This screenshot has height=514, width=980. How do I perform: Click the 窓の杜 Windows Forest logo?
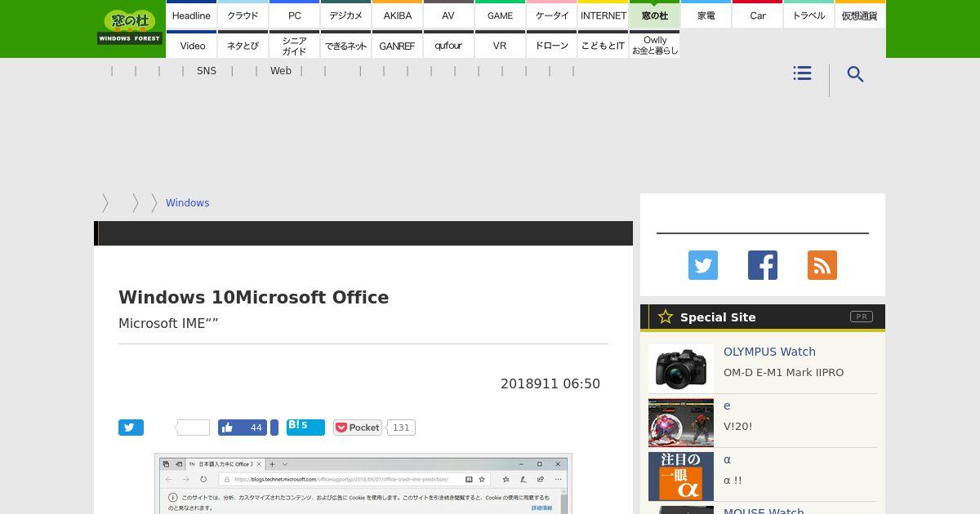click(130, 28)
